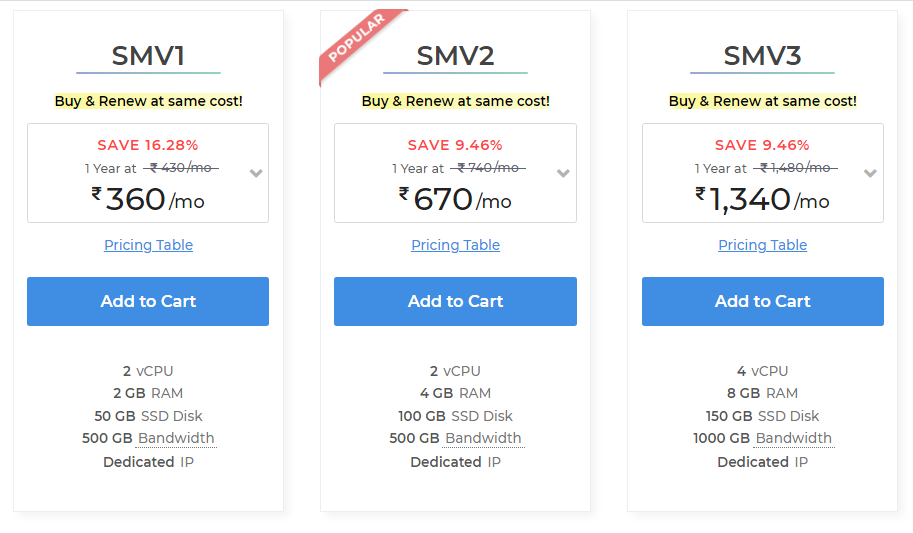Screen dimensions: 913x533
Task: Click the SMV3 1000 GB Bandwidth tooltip text
Action: pos(793,438)
